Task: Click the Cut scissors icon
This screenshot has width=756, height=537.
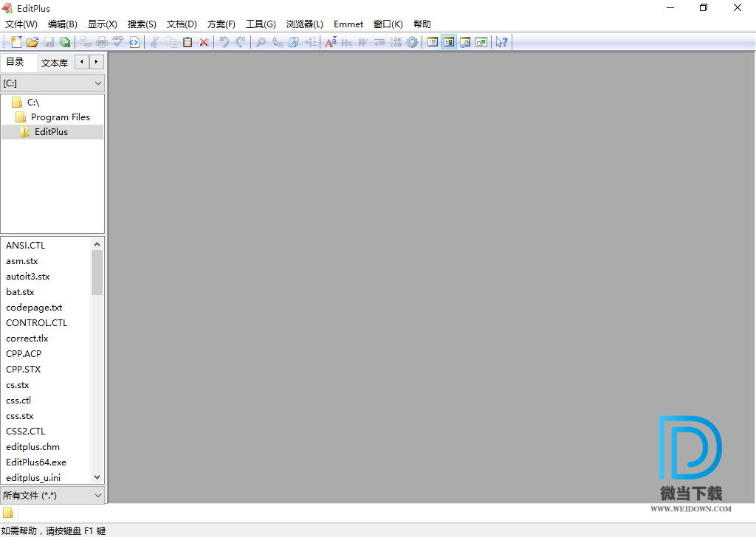Action: tap(154, 42)
